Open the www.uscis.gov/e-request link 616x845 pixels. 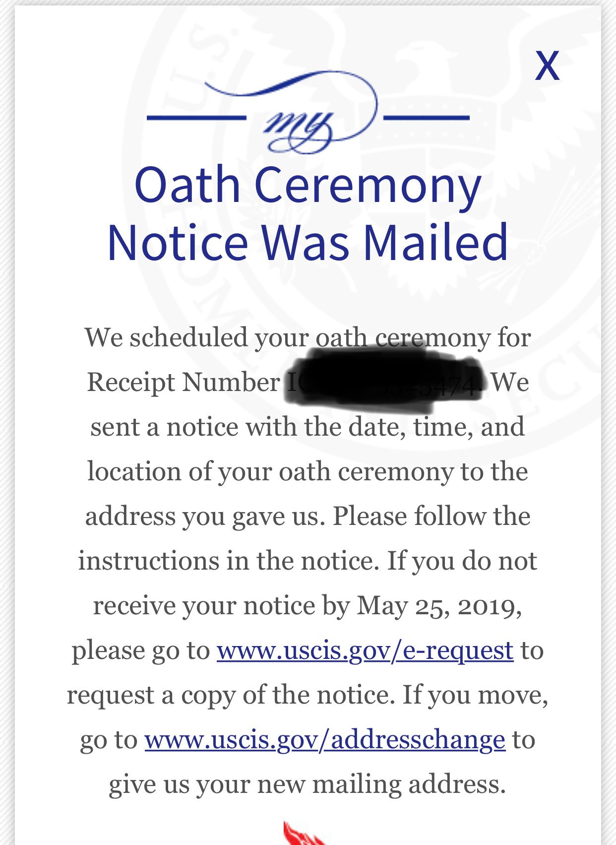pos(365,650)
